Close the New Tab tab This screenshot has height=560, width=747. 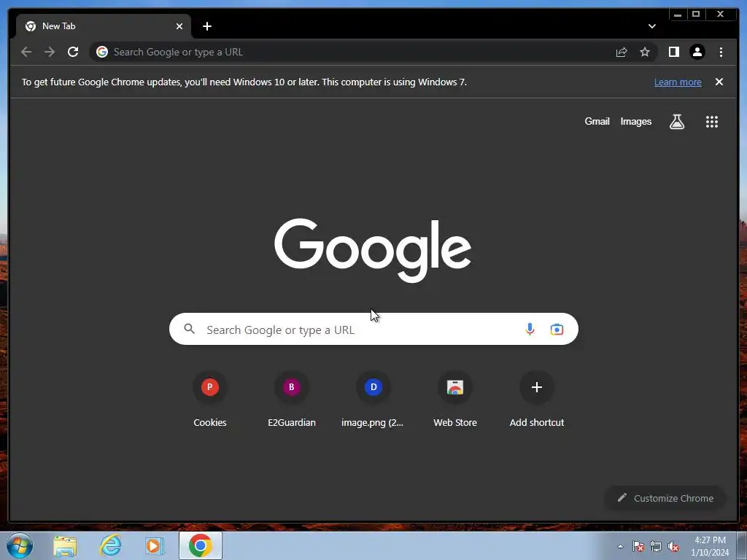pos(179,26)
